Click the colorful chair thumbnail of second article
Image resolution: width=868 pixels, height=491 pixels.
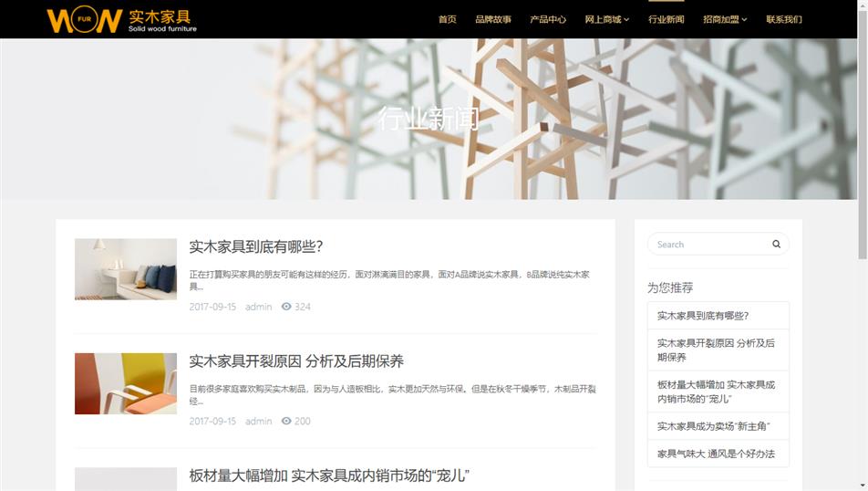click(126, 383)
